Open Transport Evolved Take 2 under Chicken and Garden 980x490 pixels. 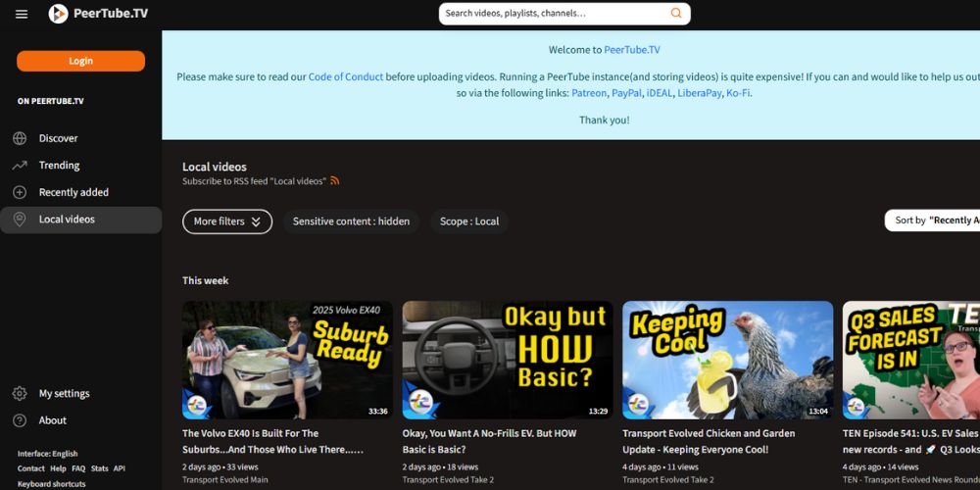coord(668,480)
